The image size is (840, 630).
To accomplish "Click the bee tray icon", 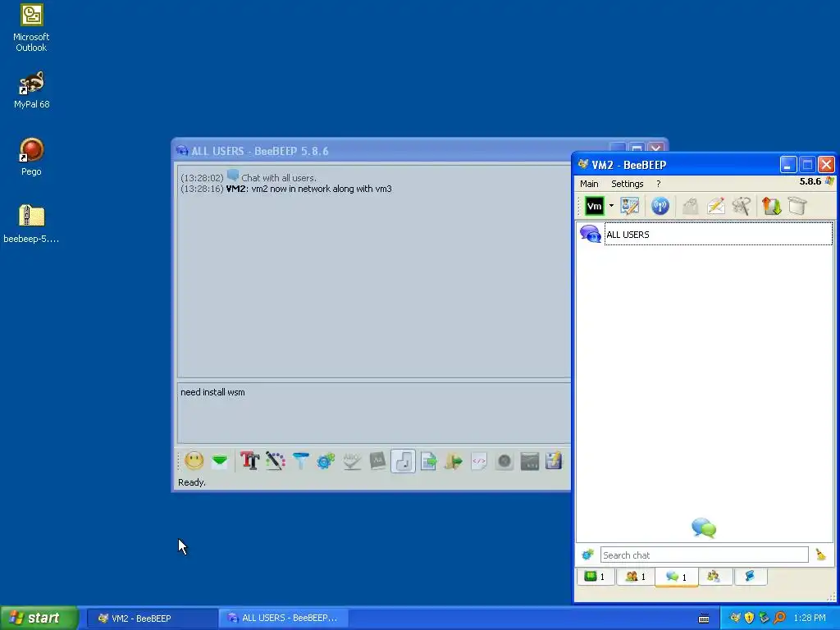I will point(735,619).
